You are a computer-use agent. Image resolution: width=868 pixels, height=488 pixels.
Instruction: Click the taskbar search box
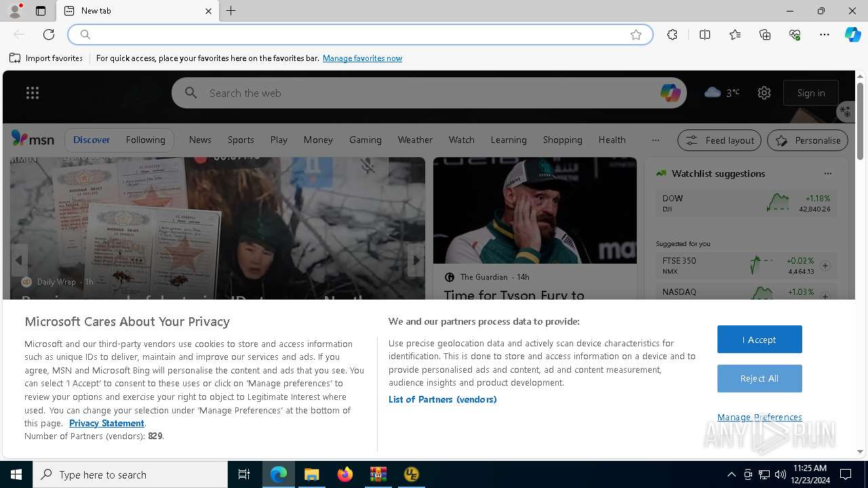tap(130, 474)
